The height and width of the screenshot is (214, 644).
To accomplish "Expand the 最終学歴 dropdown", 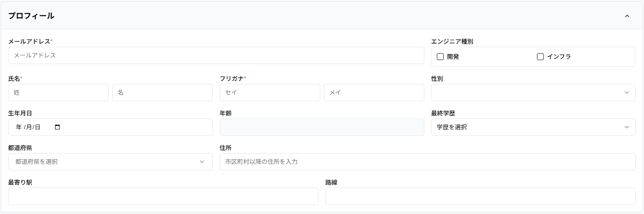I will [x=533, y=127].
